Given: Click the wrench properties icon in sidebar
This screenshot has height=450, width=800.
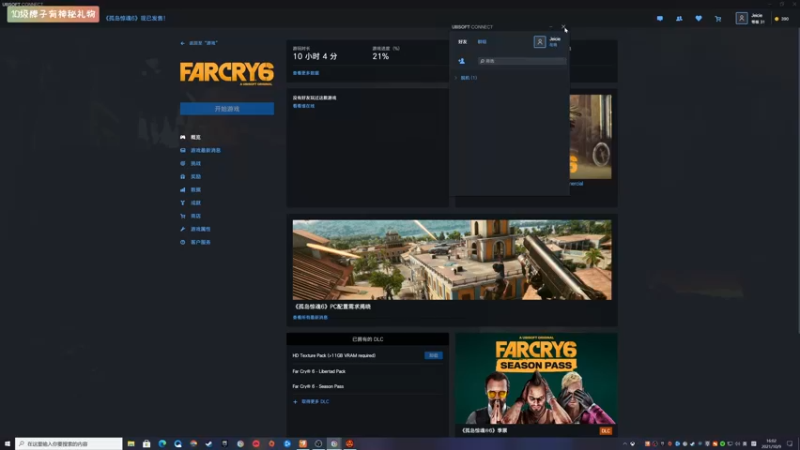Looking at the screenshot, I should [x=183, y=229].
